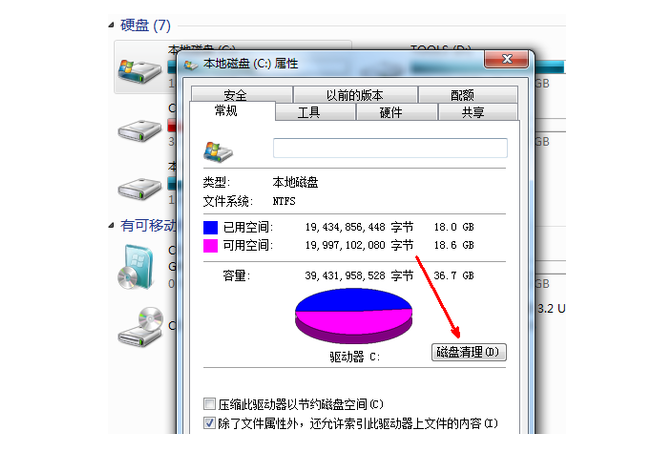Click the Windows drive icon beside the name field
Screen dimensions: 651x452
pyautogui.click(x=218, y=152)
